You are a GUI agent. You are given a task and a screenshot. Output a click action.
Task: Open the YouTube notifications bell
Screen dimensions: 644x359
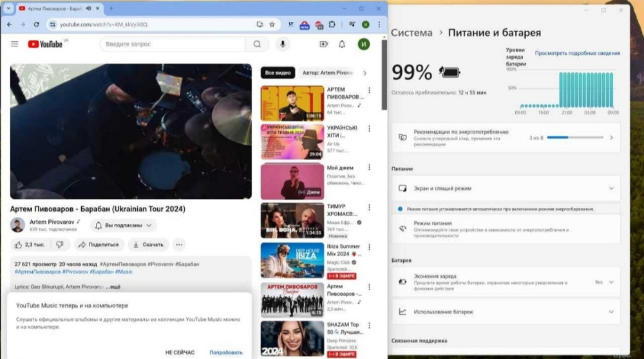click(342, 44)
